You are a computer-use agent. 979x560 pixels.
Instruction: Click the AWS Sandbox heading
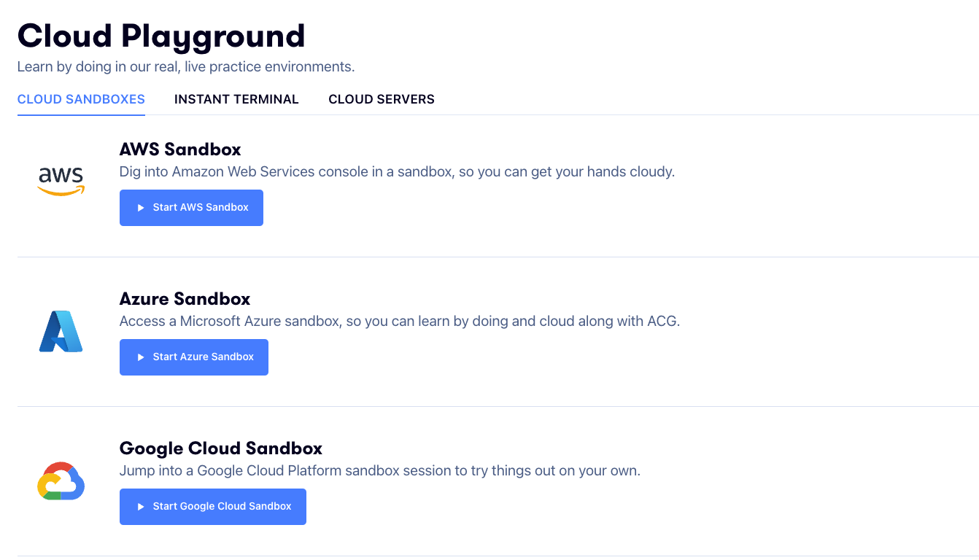pyautogui.click(x=180, y=149)
